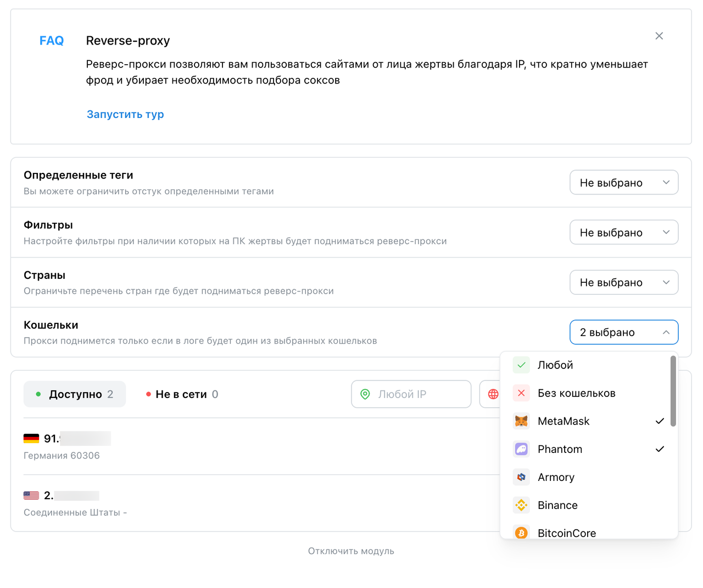Click the 'Соединенные Штаты -' text
This screenshot has width=703, height=588.
click(x=75, y=512)
